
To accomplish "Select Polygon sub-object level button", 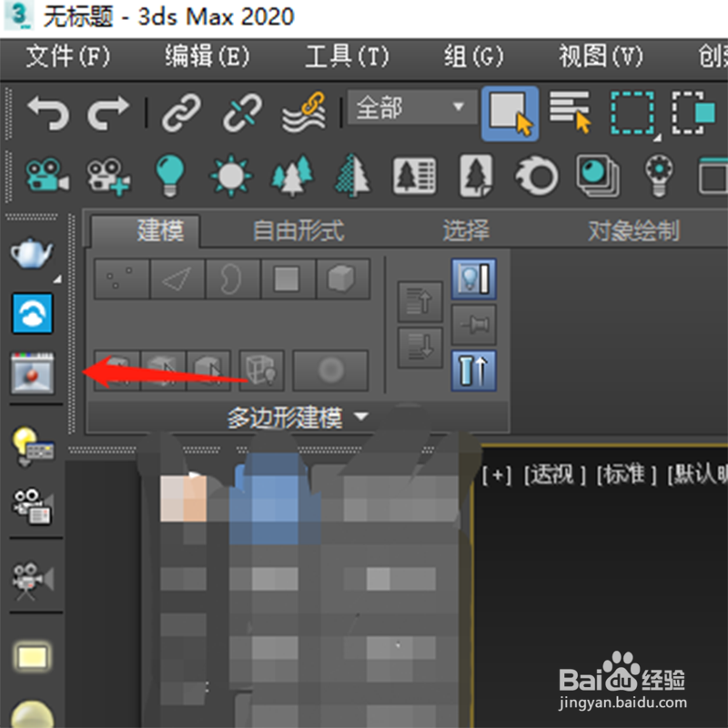I will [x=288, y=279].
